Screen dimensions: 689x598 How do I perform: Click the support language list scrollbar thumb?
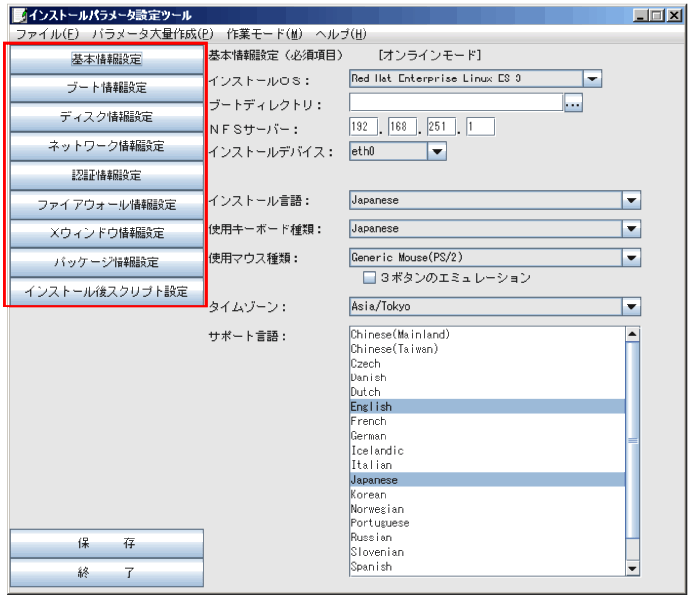coord(631,438)
